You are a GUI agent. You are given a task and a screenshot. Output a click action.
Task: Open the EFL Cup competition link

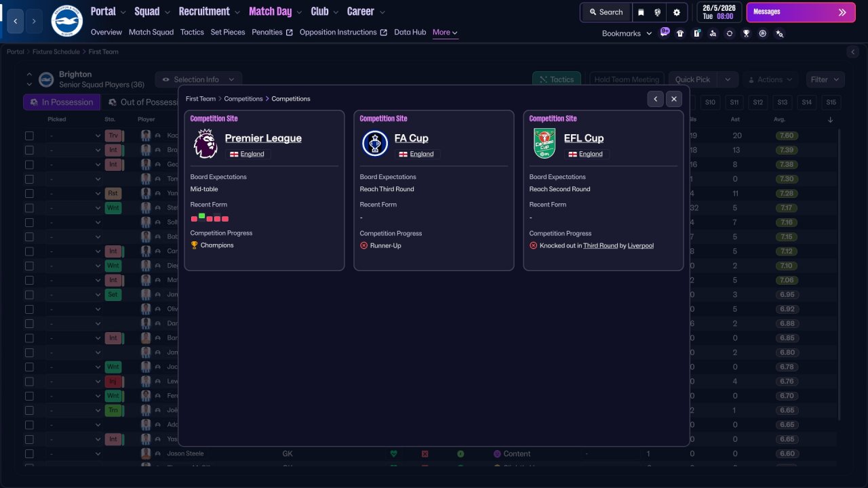(x=584, y=138)
